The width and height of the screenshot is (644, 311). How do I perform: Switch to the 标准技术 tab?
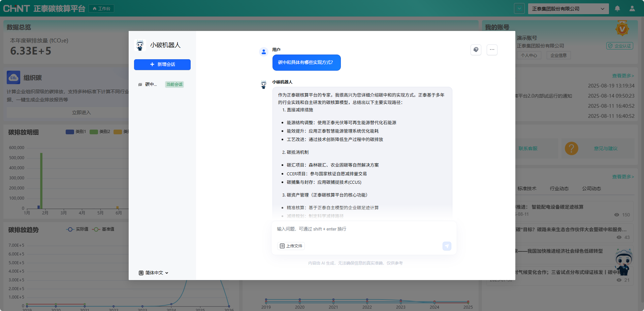click(527, 188)
